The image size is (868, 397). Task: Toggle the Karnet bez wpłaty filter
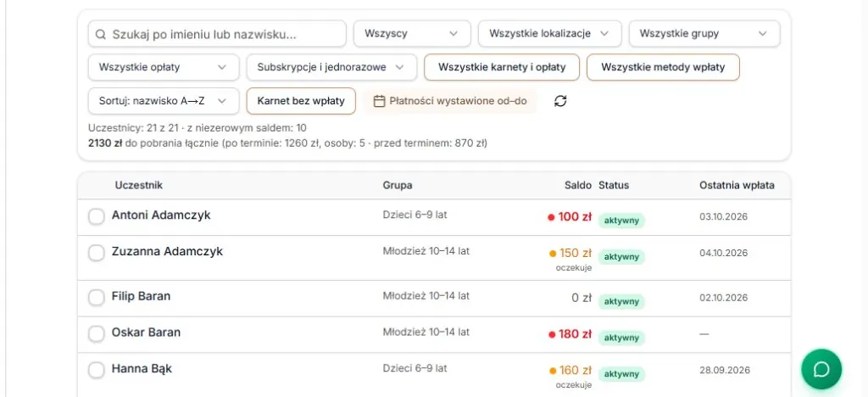coord(301,101)
